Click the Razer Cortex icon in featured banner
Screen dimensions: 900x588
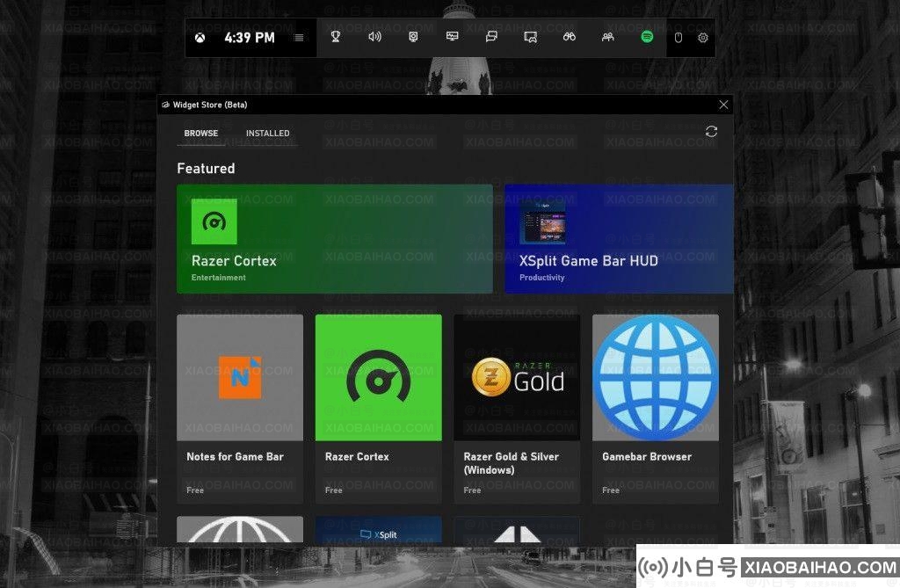pyautogui.click(x=214, y=221)
